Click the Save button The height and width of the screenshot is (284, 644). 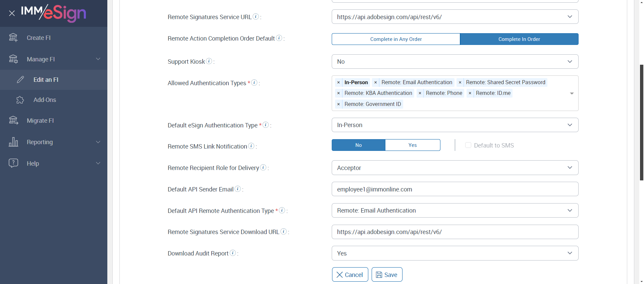[387, 275]
